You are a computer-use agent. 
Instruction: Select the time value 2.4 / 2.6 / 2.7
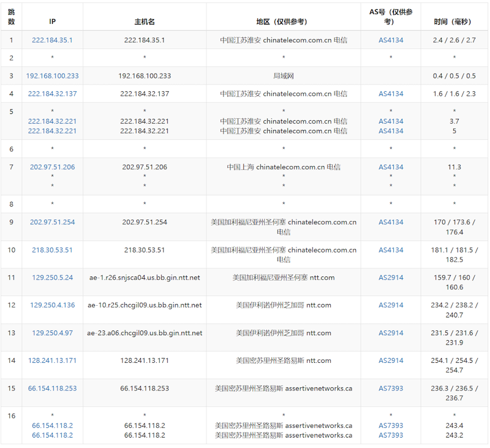pos(454,40)
